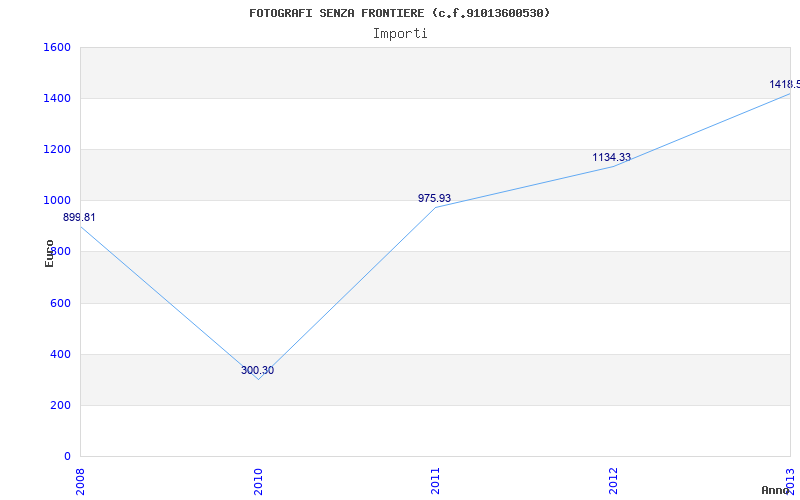Click the 200 y-axis value
Viewport: 800px width, 500px height.
61,406
